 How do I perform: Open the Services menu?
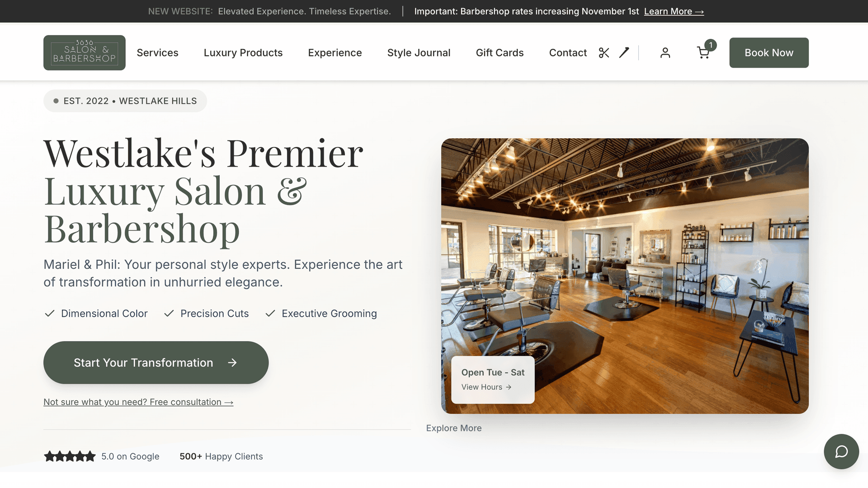coord(157,53)
